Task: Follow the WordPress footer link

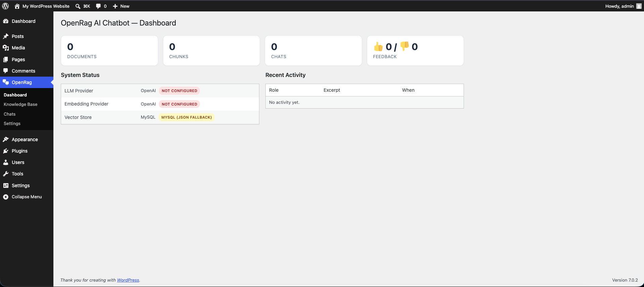Action: point(128,280)
